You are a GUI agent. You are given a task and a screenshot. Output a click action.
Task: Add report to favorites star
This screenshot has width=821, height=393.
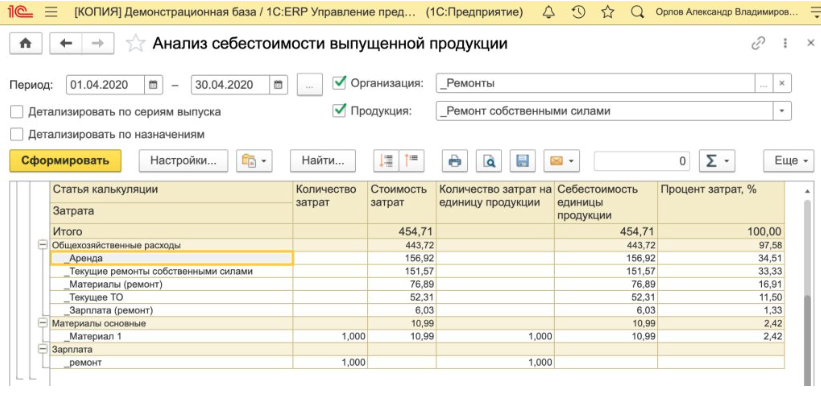[x=136, y=44]
